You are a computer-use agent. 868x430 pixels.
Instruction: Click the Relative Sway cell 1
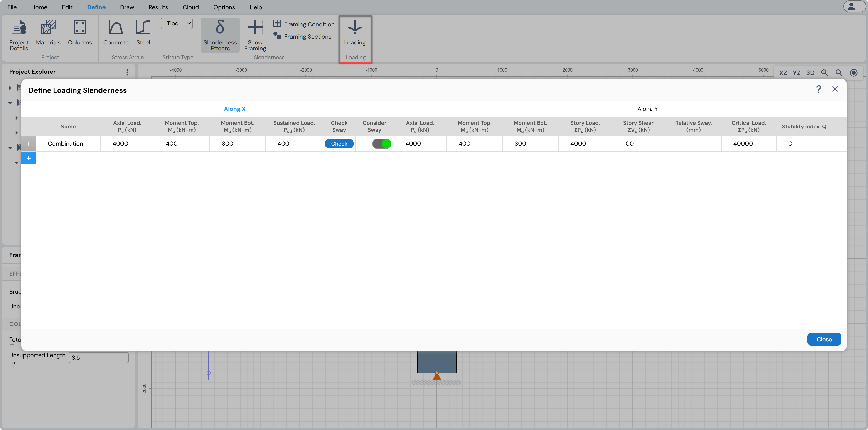(693, 144)
